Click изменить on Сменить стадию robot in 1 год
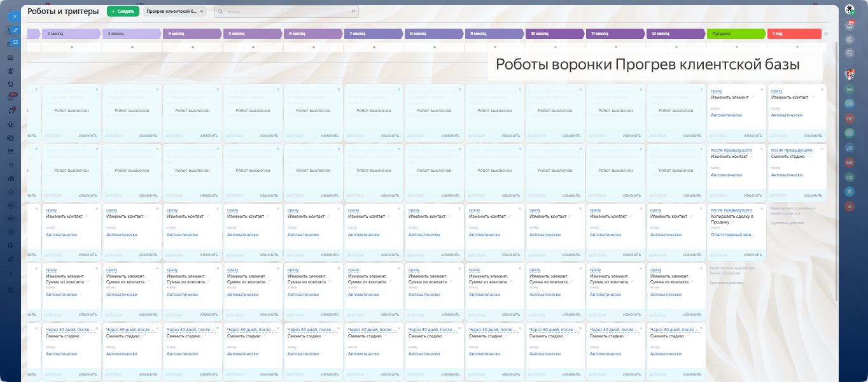 click(813, 195)
